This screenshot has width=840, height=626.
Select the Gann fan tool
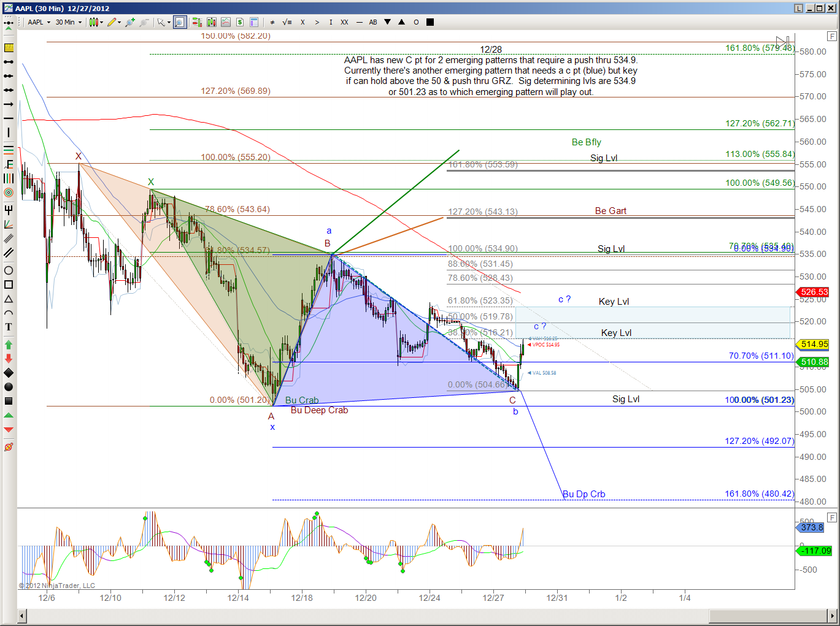(9, 224)
